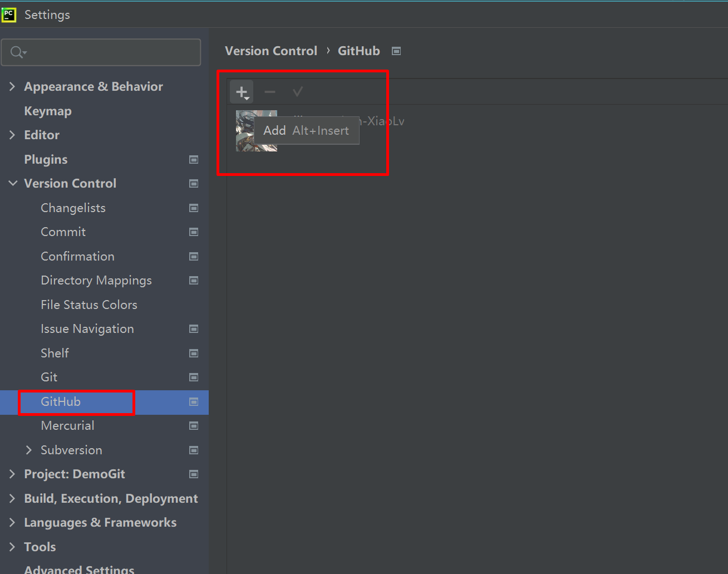Collapse the Version Control section
This screenshot has width=728, height=574.
13,183
